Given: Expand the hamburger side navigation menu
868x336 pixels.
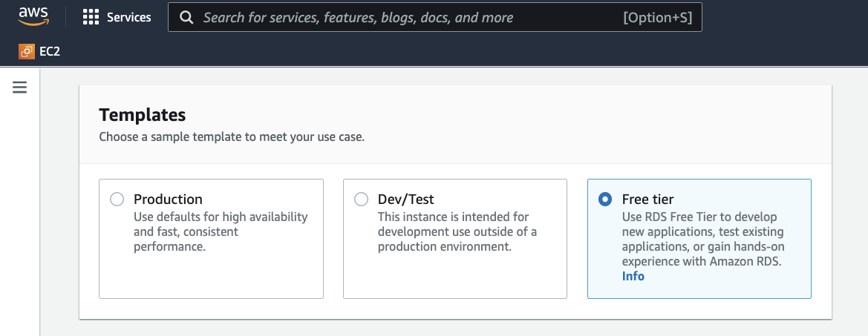Looking at the screenshot, I should tap(20, 88).
